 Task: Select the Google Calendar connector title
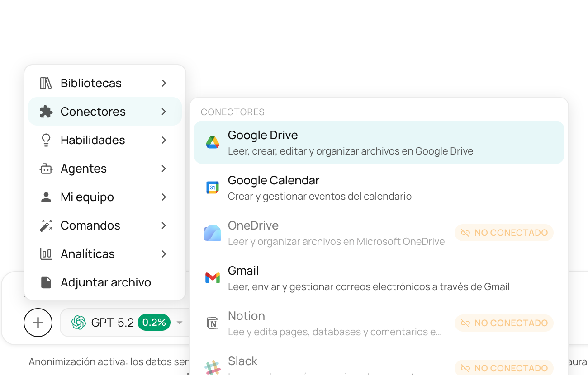(274, 180)
